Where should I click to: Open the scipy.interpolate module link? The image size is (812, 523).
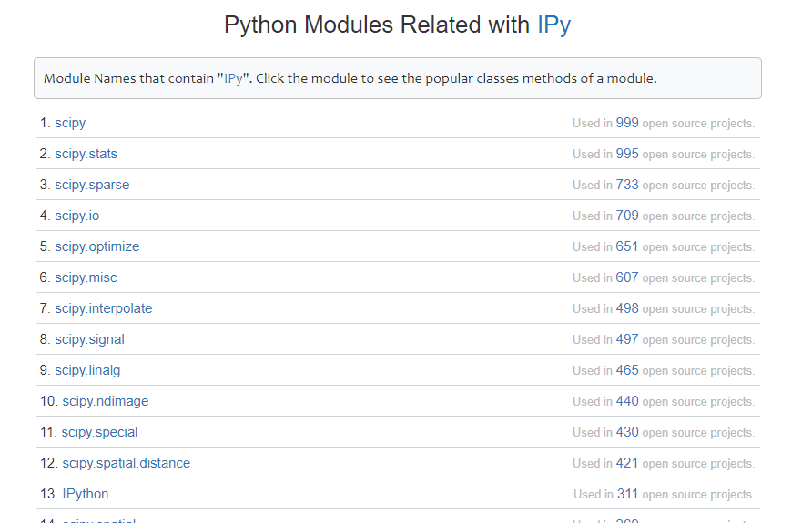click(x=103, y=308)
